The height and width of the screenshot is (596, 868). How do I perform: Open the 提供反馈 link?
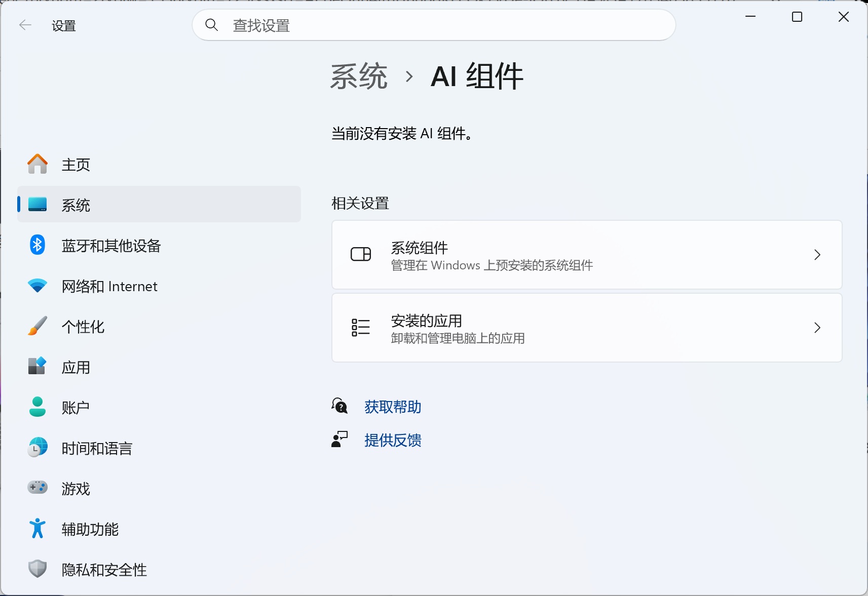click(393, 440)
